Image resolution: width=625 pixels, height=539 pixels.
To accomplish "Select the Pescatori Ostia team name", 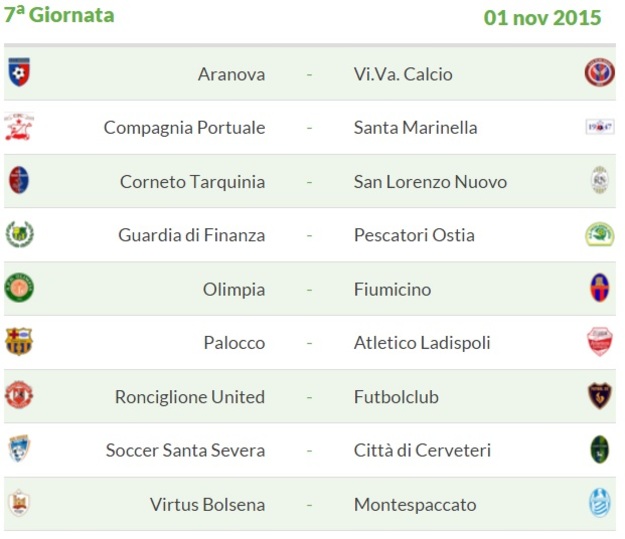I will point(414,235).
